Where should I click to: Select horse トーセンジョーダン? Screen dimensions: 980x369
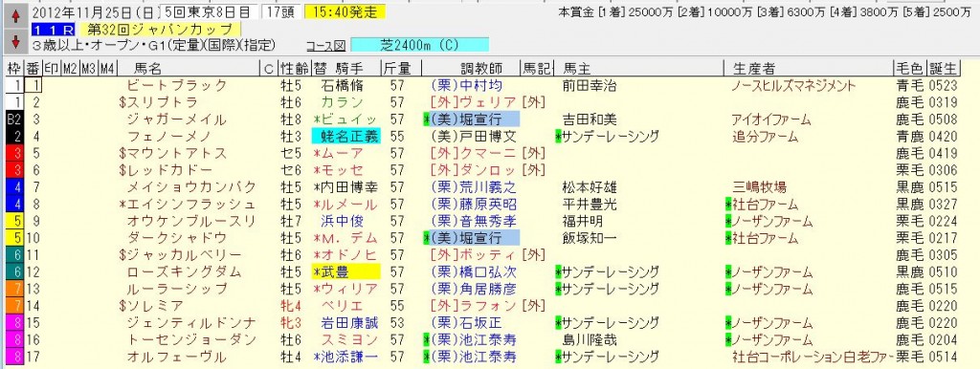pyautogui.click(x=191, y=339)
